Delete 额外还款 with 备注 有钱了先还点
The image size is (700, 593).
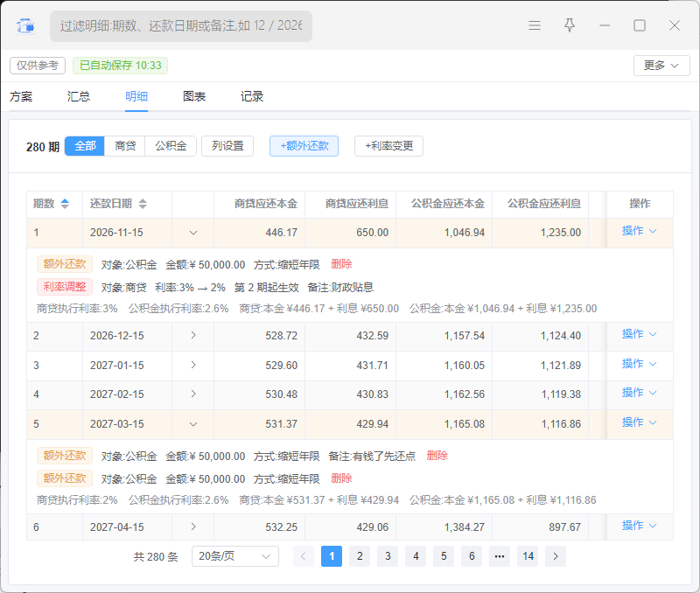[437, 456]
